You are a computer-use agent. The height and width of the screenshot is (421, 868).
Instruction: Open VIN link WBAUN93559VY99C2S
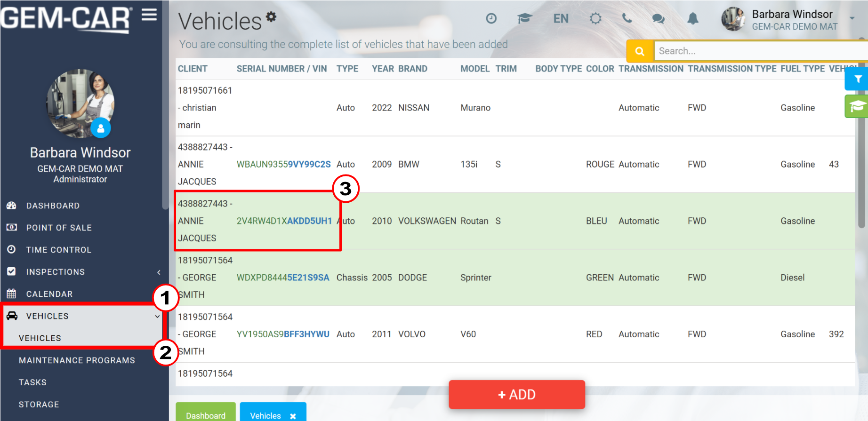pos(284,164)
